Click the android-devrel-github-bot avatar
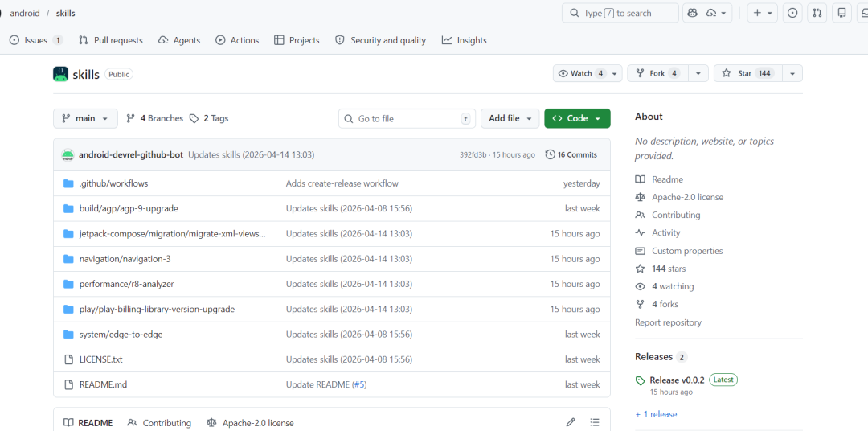The height and width of the screenshot is (431, 868). tap(68, 155)
